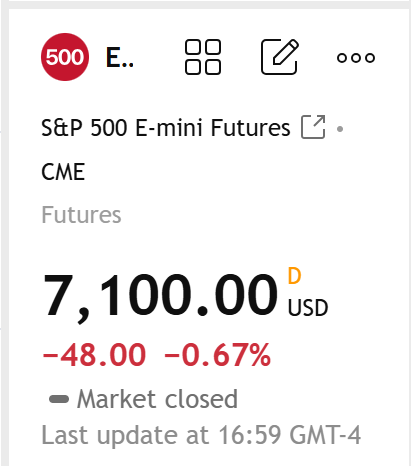Open the three-dots more options menu
This screenshot has height=466, width=414.
[x=356, y=58]
